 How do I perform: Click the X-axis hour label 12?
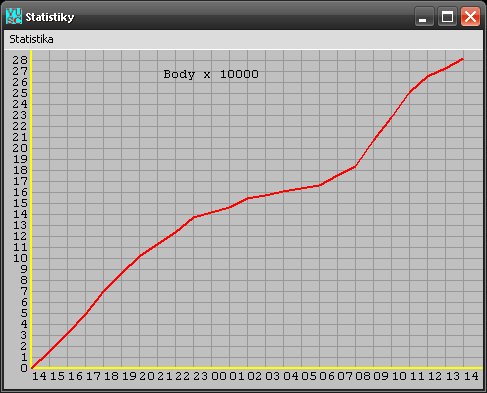pos(435,376)
